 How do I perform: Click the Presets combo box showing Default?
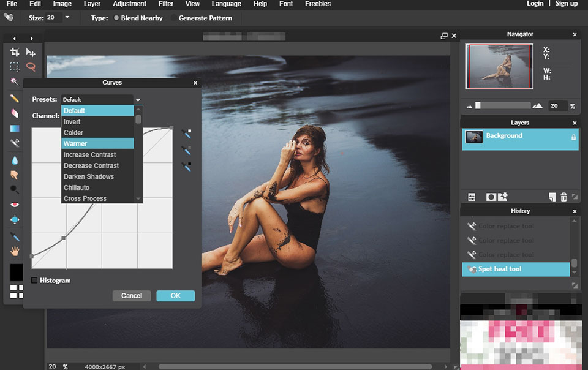pos(97,99)
